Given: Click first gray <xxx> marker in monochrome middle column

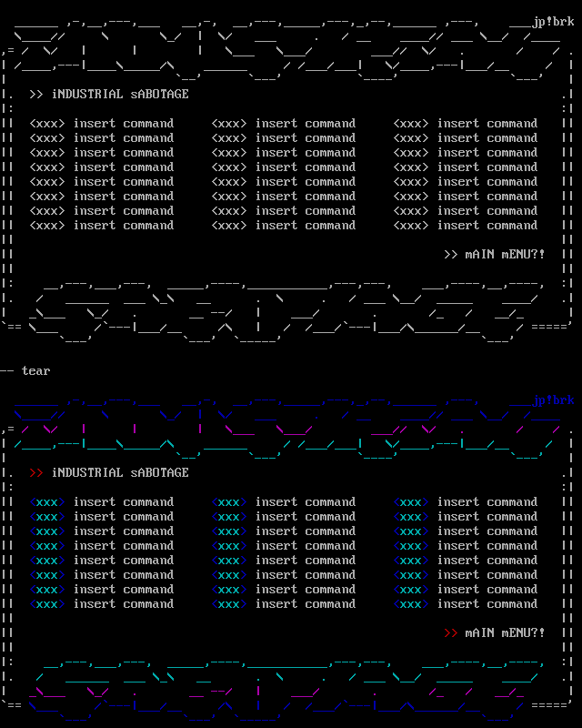Looking at the screenshot, I should pos(229,124).
